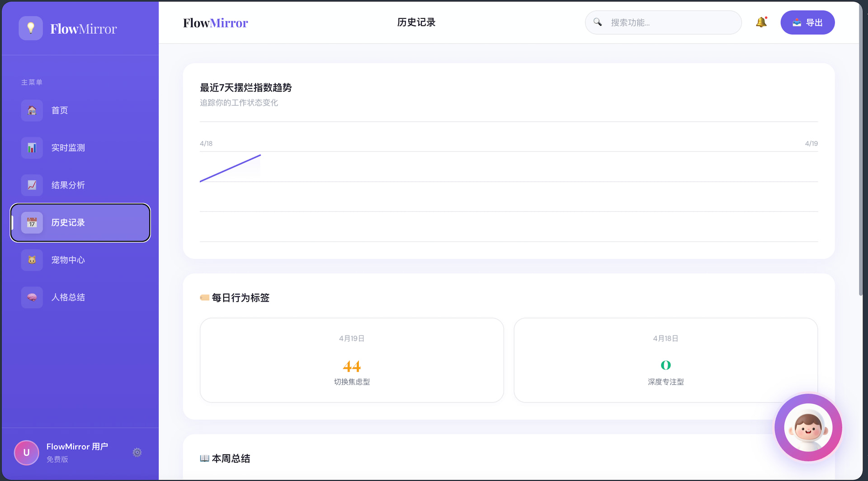
Task: Click the house icon for 首页
Action: coord(32,111)
